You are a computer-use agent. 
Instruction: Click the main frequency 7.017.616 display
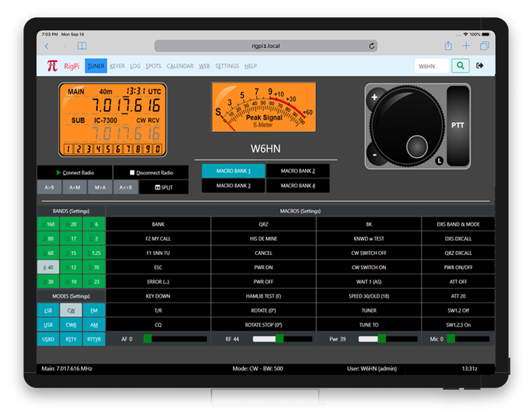click(126, 105)
